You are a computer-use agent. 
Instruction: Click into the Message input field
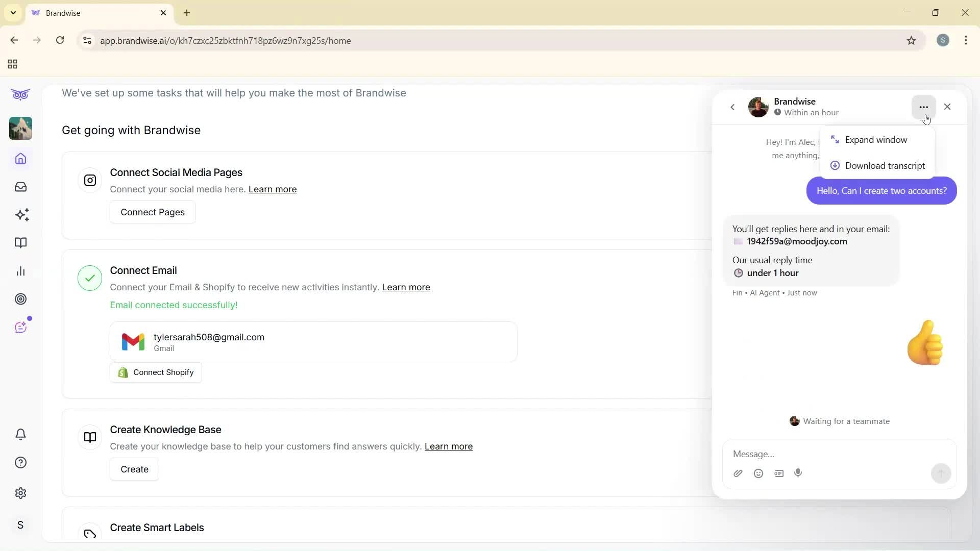tap(827, 454)
